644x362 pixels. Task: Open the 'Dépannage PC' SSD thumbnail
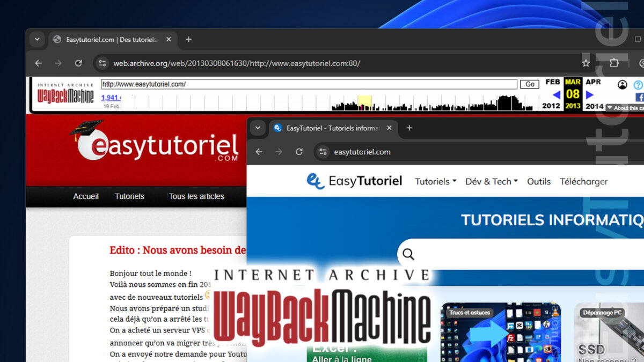pyautogui.click(x=609, y=333)
